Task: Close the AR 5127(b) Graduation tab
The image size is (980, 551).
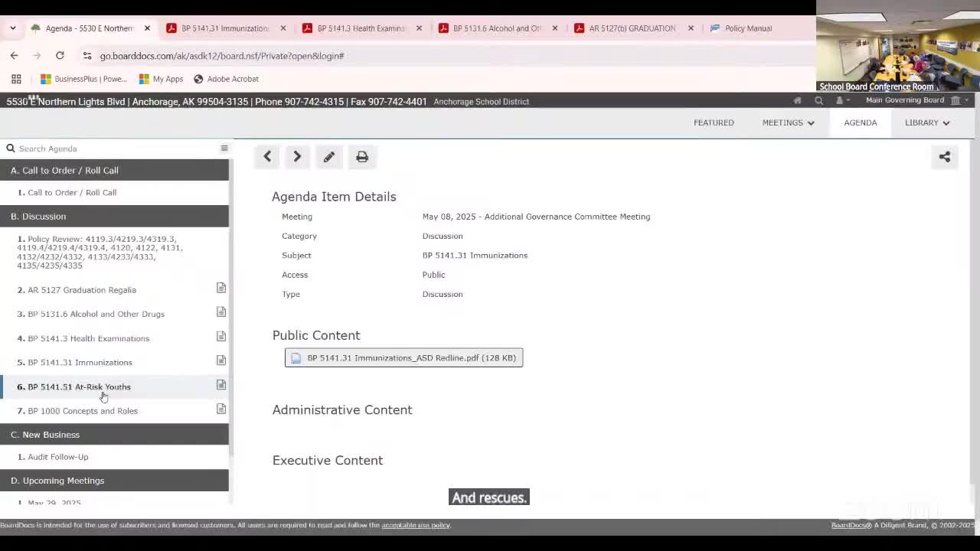Action: click(x=691, y=28)
